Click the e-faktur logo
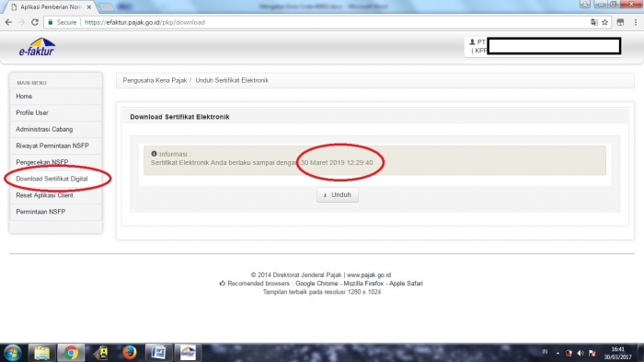This screenshot has height=362, width=644. [x=37, y=46]
